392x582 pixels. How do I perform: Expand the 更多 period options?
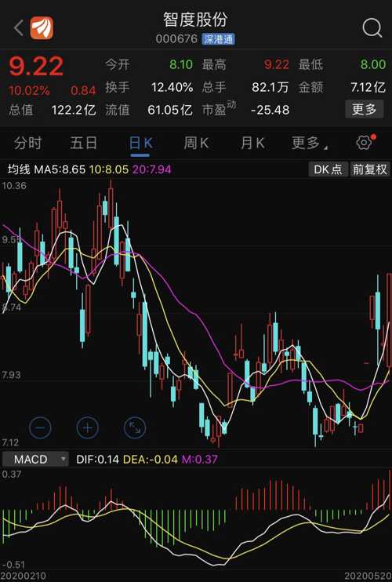coord(309,143)
